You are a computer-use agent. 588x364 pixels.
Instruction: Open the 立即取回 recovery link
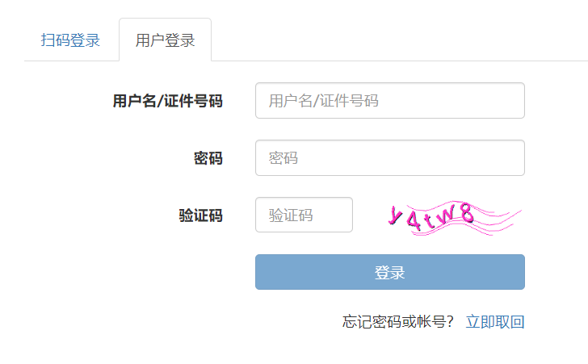coord(495,322)
